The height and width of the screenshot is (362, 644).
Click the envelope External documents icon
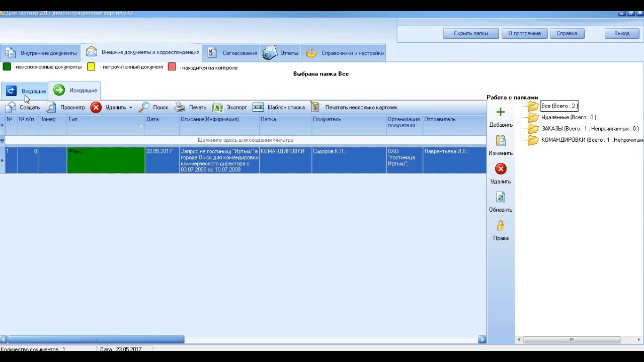pos(91,52)
